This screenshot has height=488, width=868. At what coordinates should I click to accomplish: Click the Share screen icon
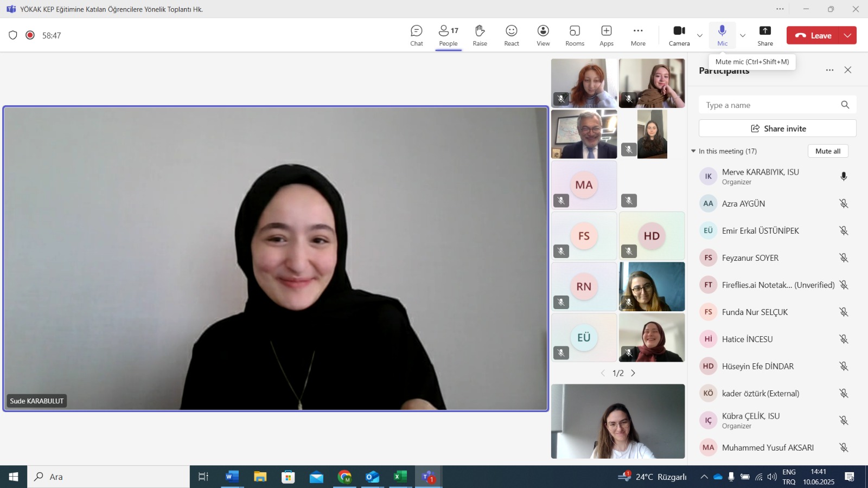click(x=765, y=35)
